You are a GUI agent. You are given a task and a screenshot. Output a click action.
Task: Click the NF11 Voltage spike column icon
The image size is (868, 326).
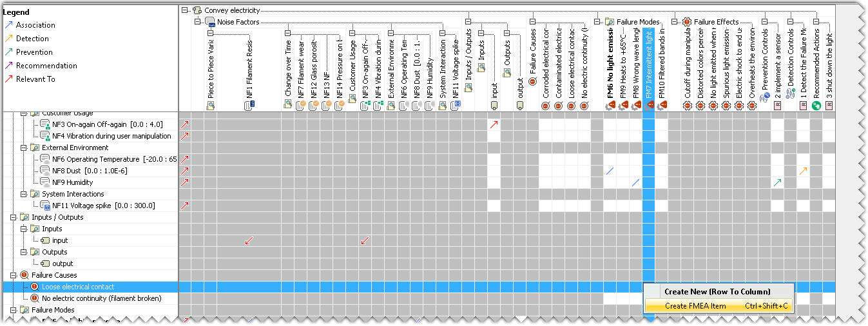(455, 105)
